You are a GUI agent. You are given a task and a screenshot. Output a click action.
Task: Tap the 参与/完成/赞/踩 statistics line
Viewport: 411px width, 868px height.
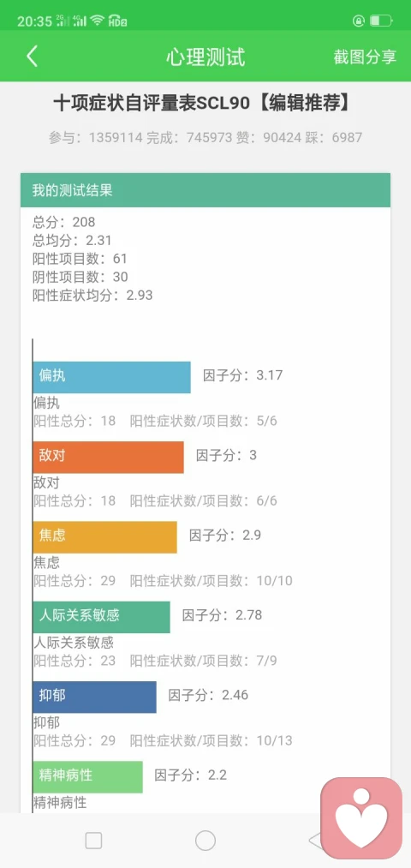(x=205, y=137)
